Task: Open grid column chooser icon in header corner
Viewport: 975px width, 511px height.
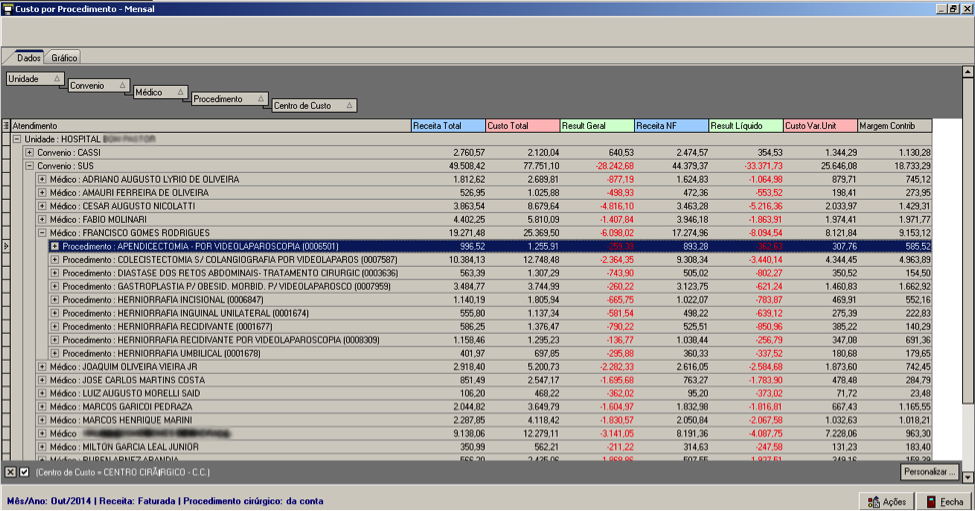Action: point(6,126)
